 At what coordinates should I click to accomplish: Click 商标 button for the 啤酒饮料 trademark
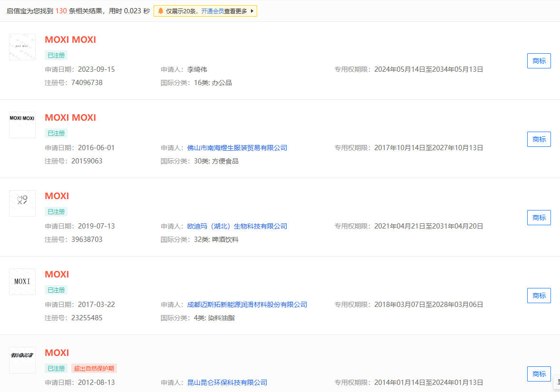539,218
